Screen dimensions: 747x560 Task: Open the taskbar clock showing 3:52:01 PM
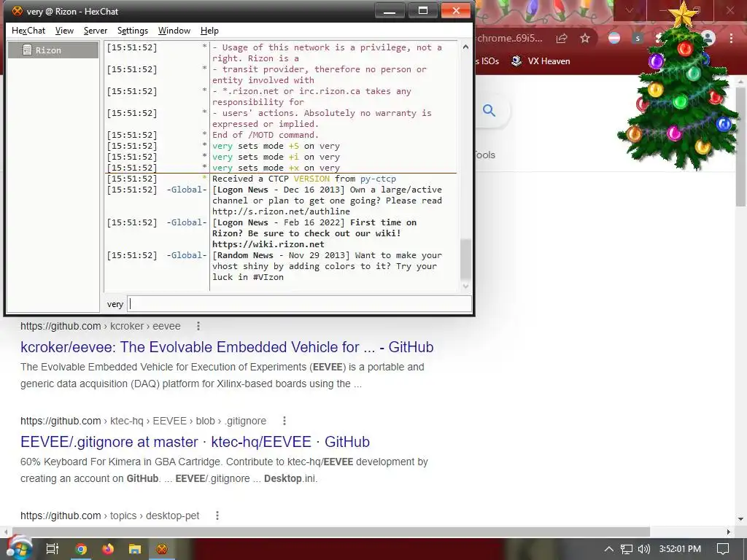(x=681, y=549)
